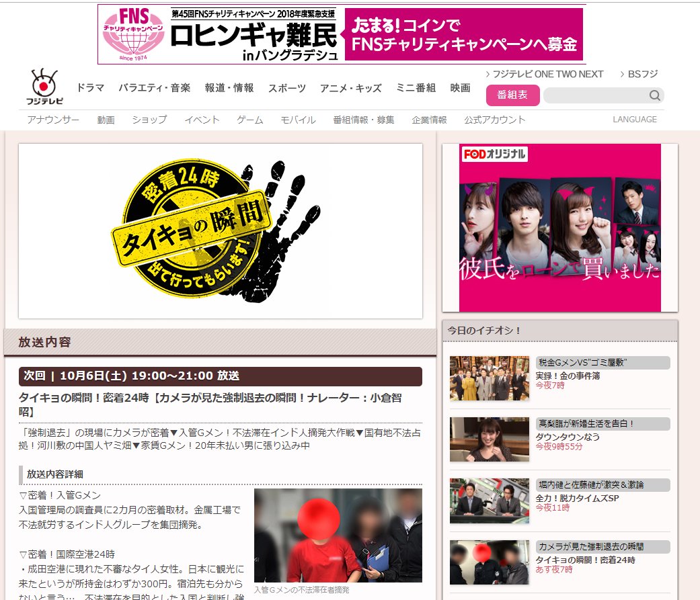Go to イベント page

(202, 120)
